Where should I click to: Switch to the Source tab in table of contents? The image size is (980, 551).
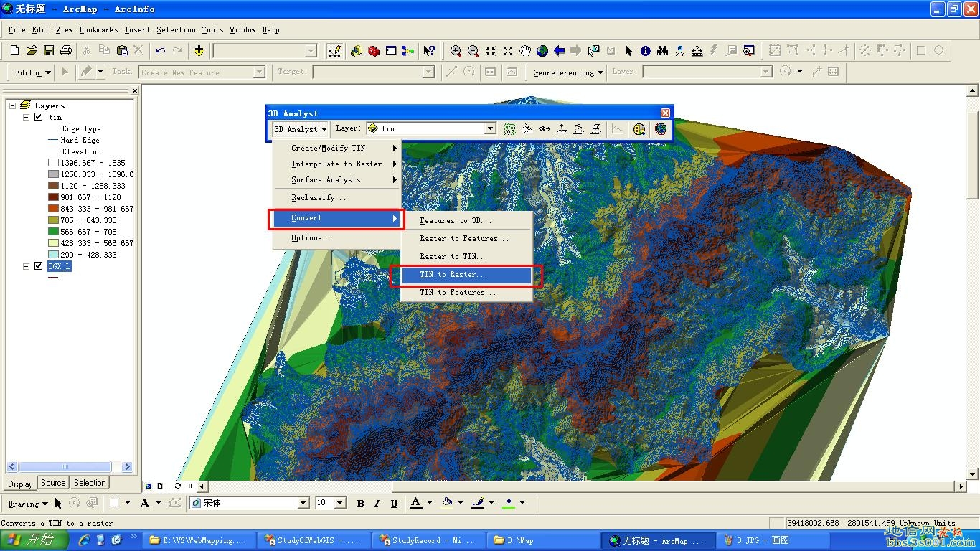click(x=53, y=483)
